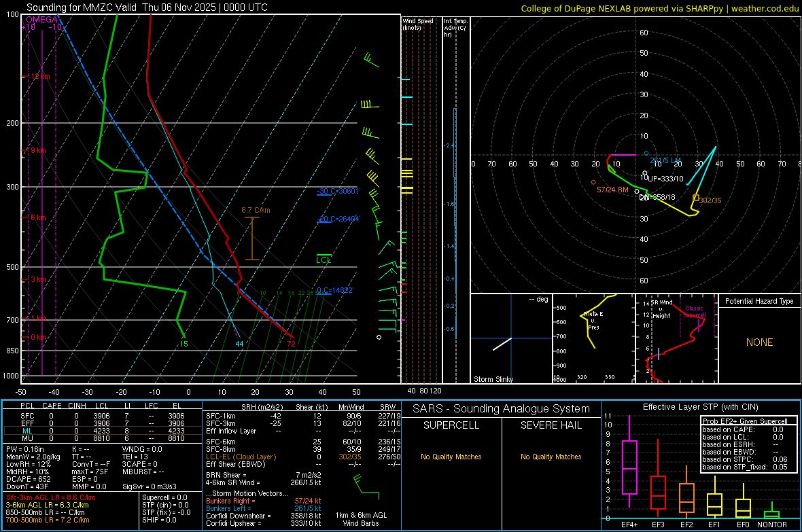Viewport: 802px width, 532px height.
Task: Click the orange NONE hazard type text
Action: coord(759,342)
